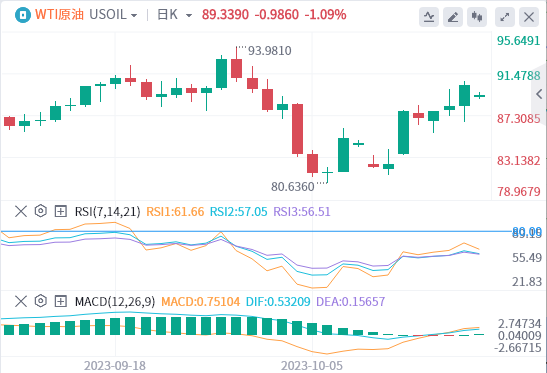Click the RSI axis value 21.83
The width and height of the screenshot is (547, 373).
coord(527,282)
